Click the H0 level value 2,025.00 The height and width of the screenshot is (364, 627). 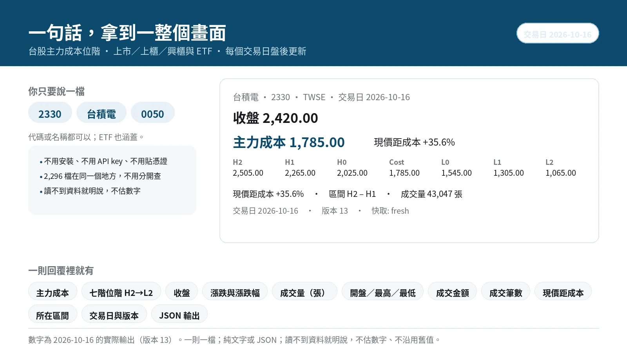click(352, 173)
